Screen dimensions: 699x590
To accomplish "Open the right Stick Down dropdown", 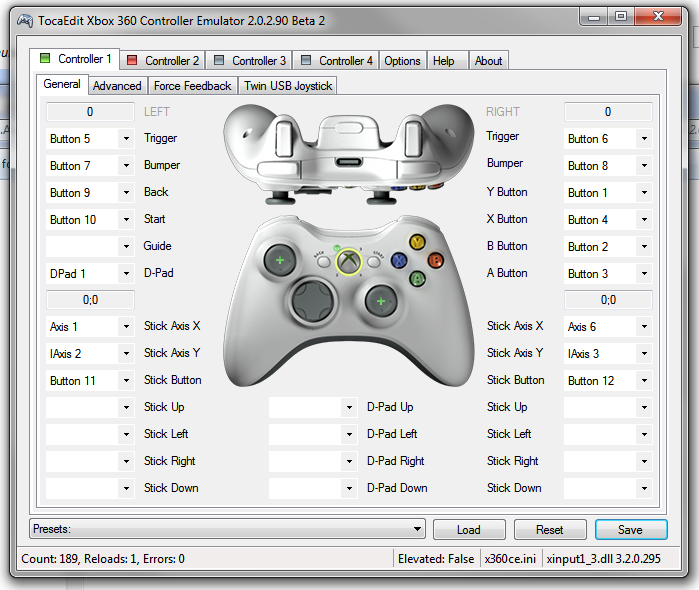I will point(608,488).
